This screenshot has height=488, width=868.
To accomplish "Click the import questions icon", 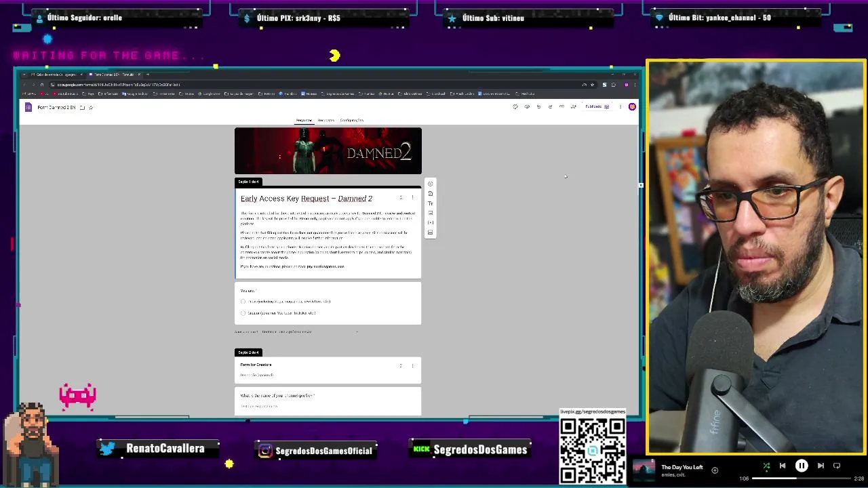I will point(430,194).
